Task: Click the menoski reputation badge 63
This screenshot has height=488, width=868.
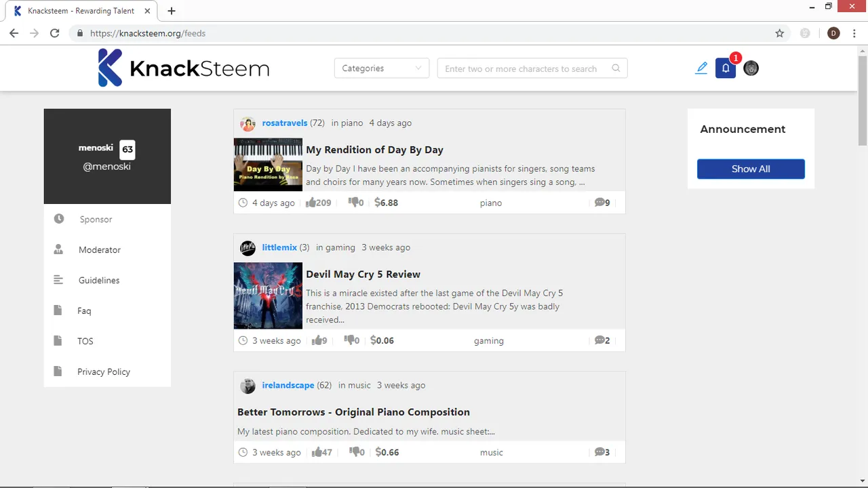Action: (127, 149)
